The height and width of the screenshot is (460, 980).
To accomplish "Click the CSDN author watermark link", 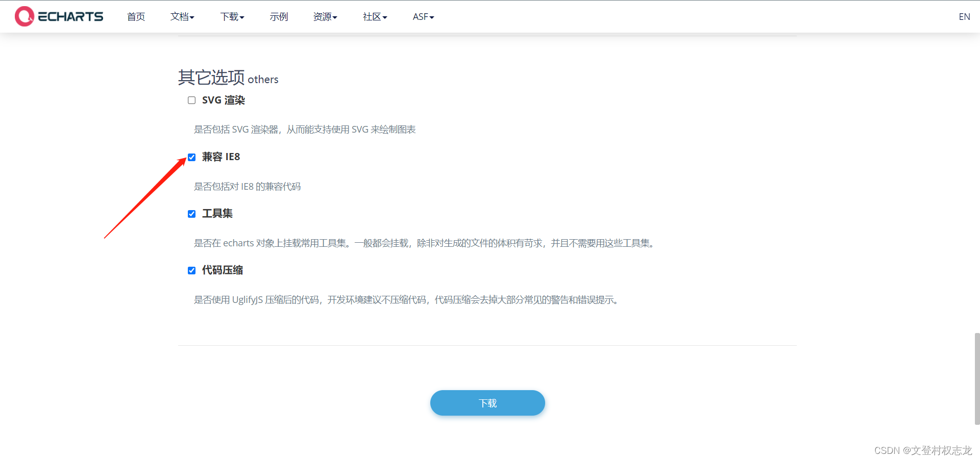I will 924,450.
